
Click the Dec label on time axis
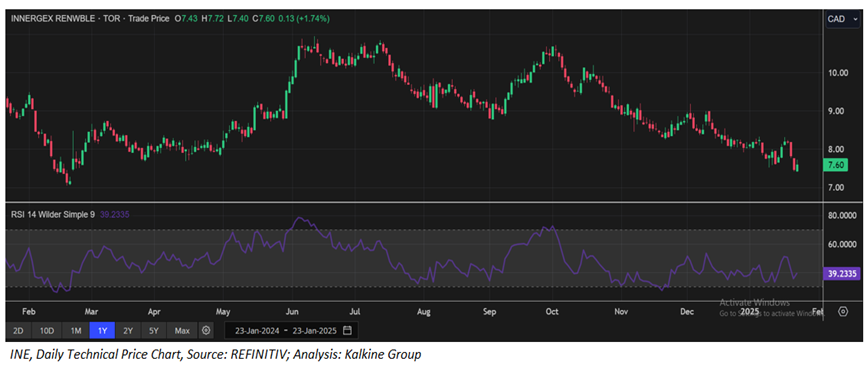tap(687, 312)
